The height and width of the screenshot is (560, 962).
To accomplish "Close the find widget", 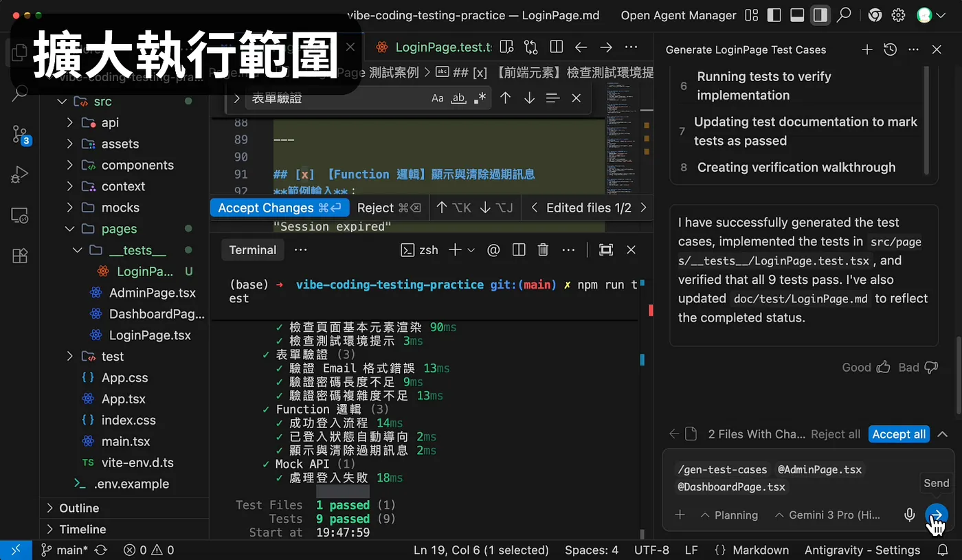I will (576, 98).
